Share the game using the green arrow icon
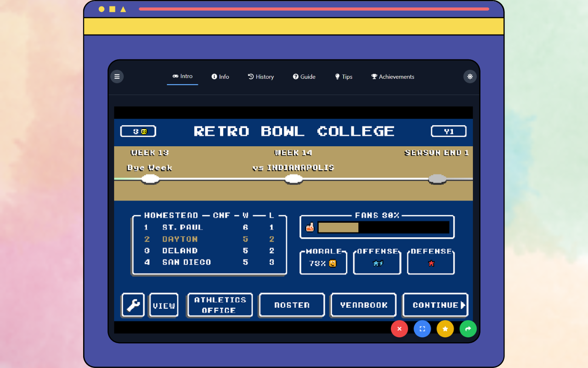Viewport: 588px width, 368px height. coord(468,329)
